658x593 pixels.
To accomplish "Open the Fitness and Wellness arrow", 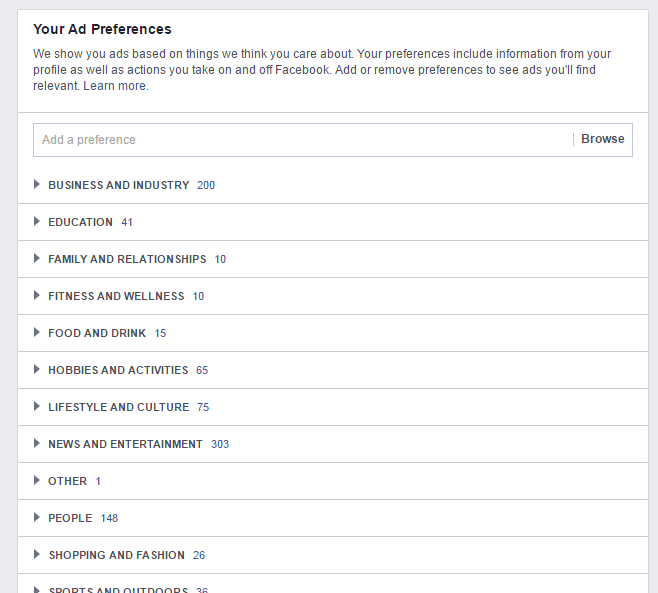I will 37,295.
